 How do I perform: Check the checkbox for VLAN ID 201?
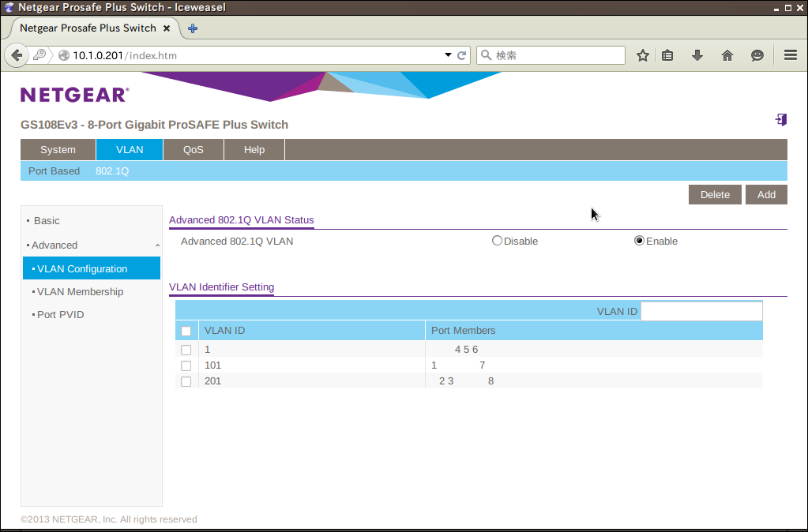(x=186, y=381)
